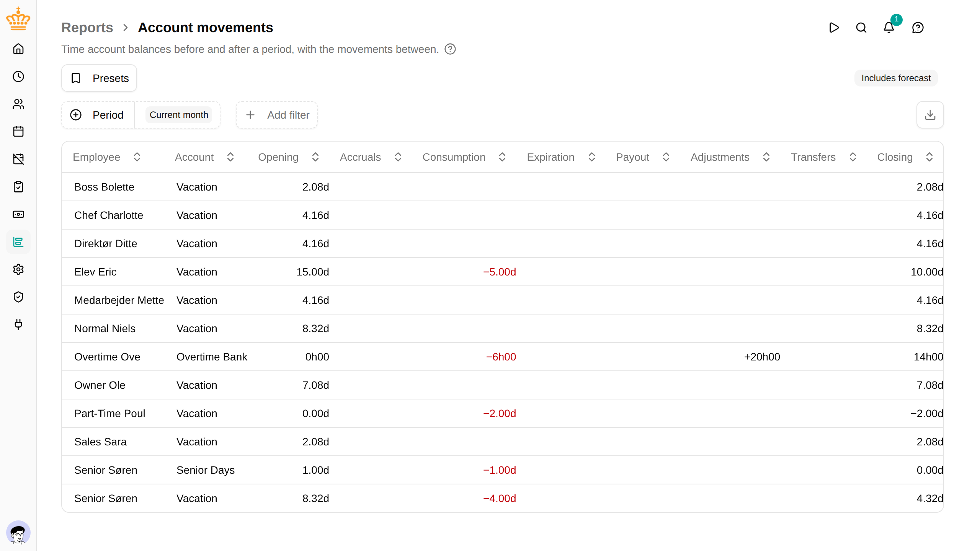Sort by Employee column
The height and width of the screenshot is (551, 980).
pyautogui.click(x=107, y=157)
